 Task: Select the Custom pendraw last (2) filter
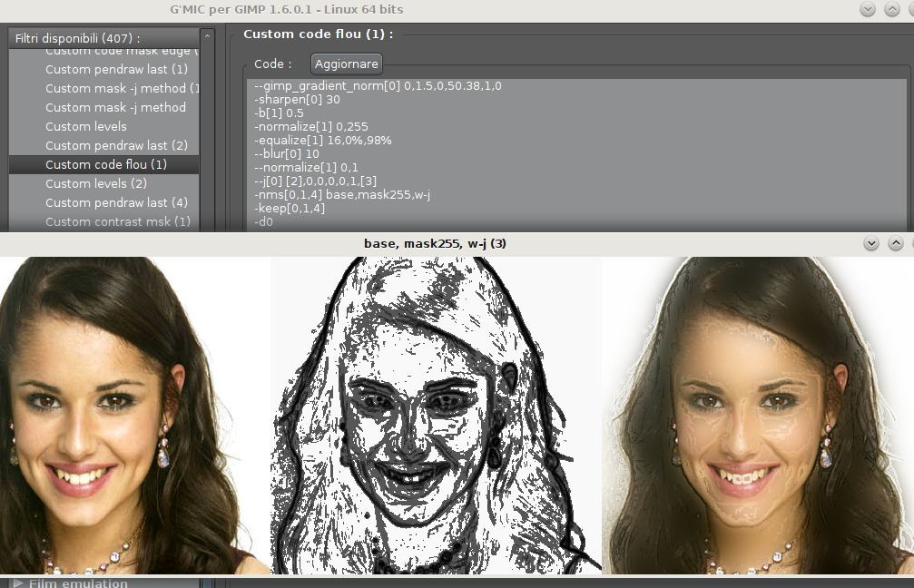pos(103,145)
